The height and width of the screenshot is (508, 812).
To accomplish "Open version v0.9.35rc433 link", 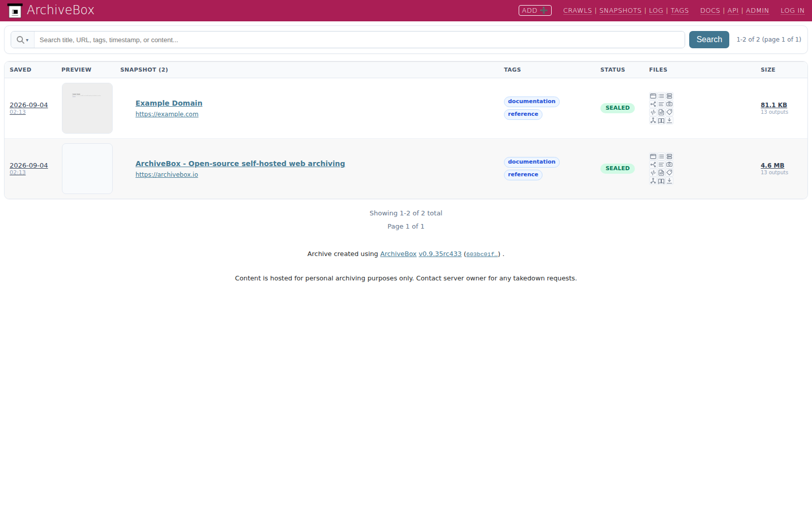I will pos(440,254).
